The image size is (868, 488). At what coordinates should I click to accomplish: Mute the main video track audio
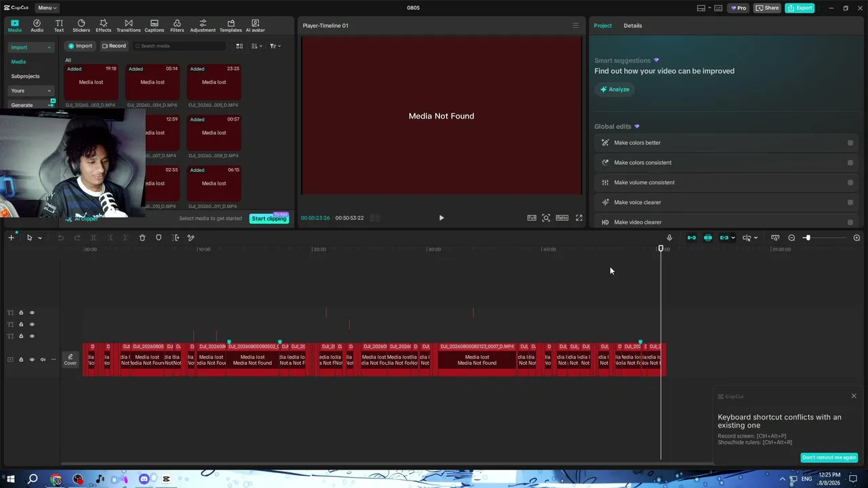click(43, 359)
